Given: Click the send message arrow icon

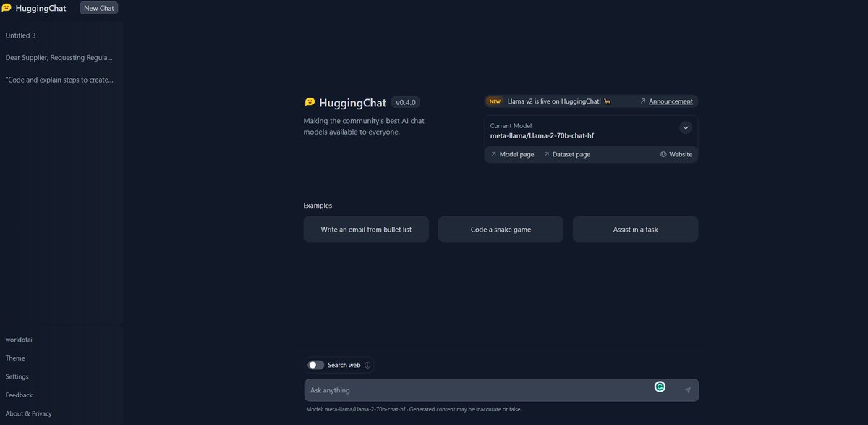Looking at the screenshot, I should [x=687, y=390].
